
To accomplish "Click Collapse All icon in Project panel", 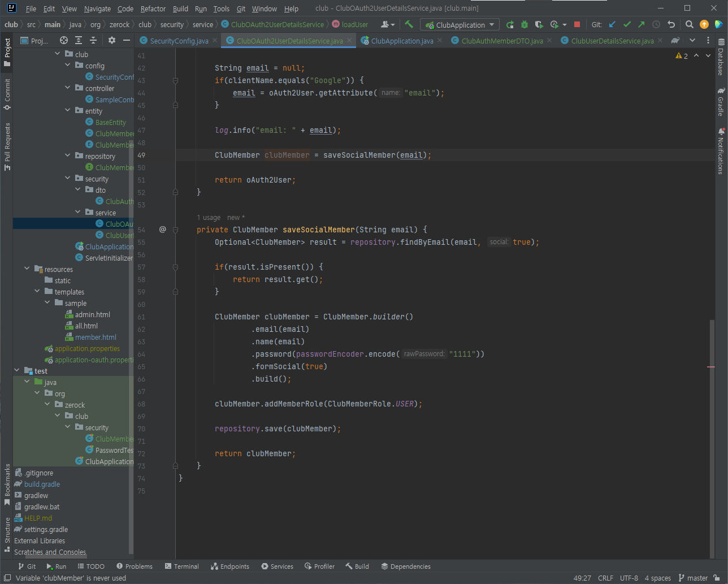I will tap(93, 40).
